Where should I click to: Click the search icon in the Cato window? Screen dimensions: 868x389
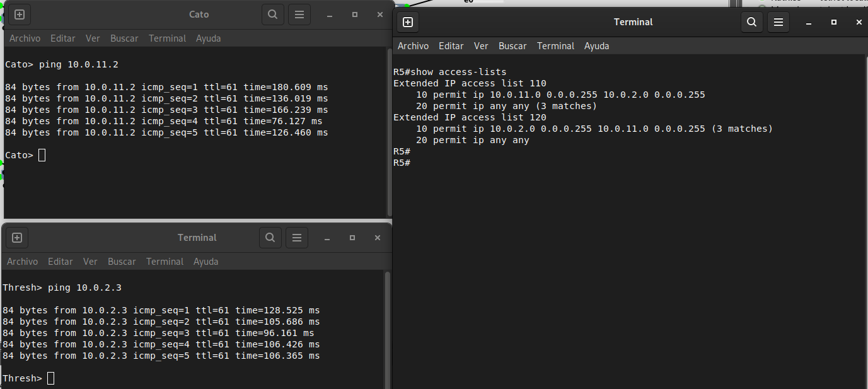pos(272,15)
